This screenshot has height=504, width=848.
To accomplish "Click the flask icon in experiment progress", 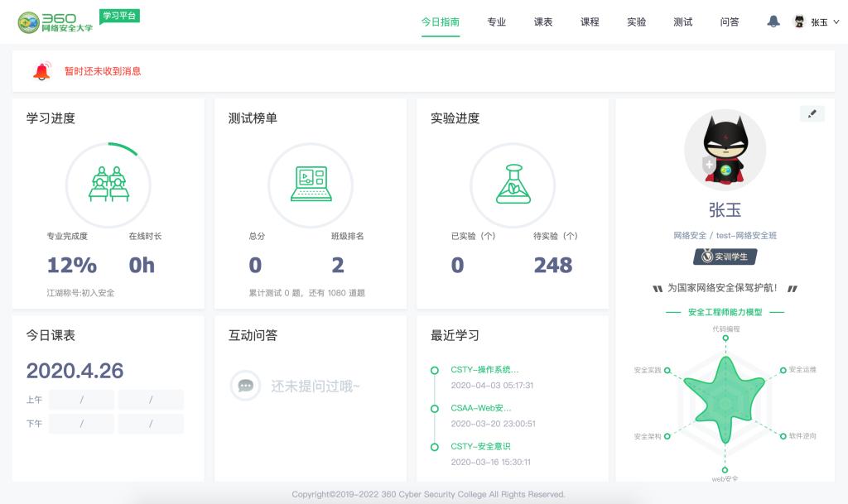I will [x=513, y=185].
